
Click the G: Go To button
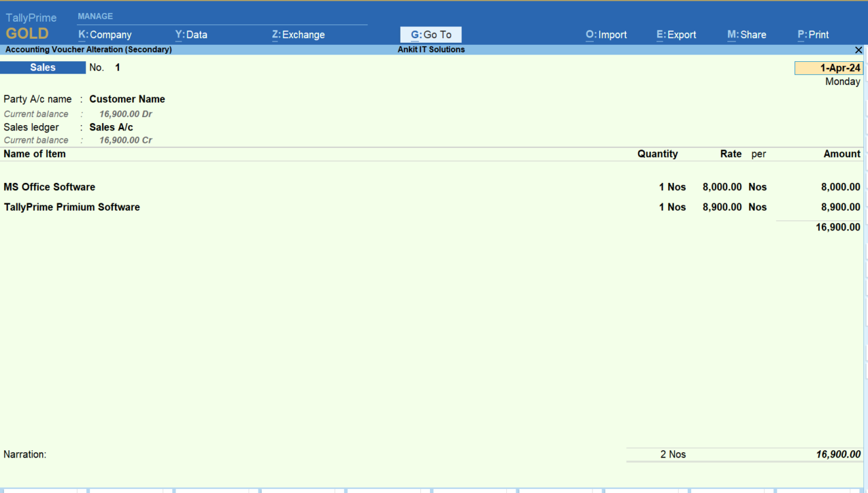[x=431, y=35]
